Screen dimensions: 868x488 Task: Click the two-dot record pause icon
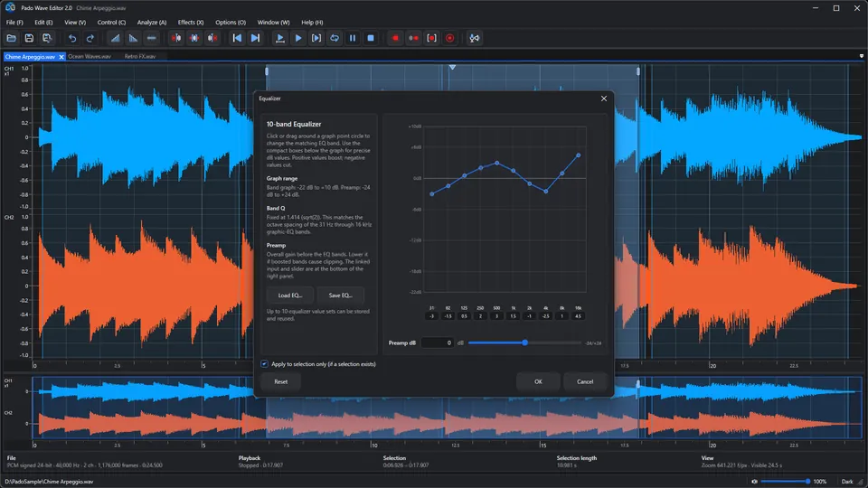(413, 38)
